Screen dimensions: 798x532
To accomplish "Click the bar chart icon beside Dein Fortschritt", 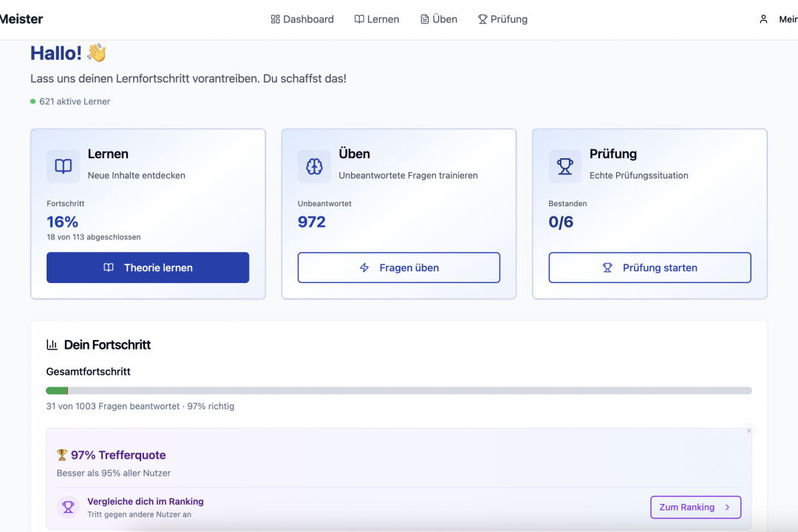I will tap(52, 344).
